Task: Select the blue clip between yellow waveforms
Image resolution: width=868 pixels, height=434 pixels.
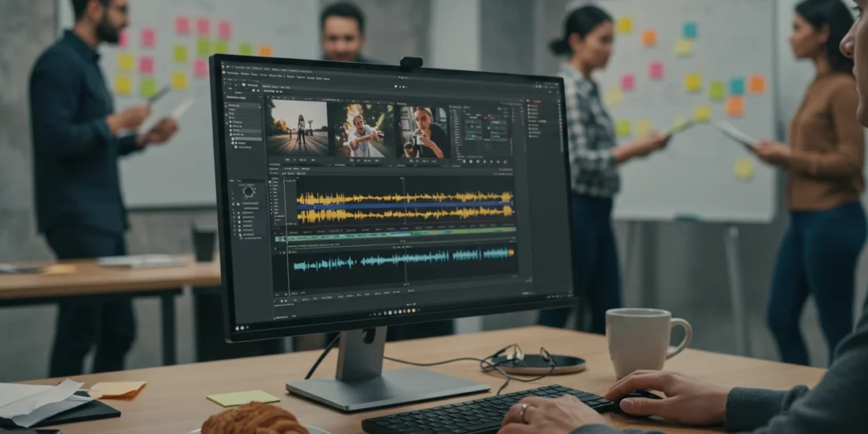Action: [x=405, y=205]
